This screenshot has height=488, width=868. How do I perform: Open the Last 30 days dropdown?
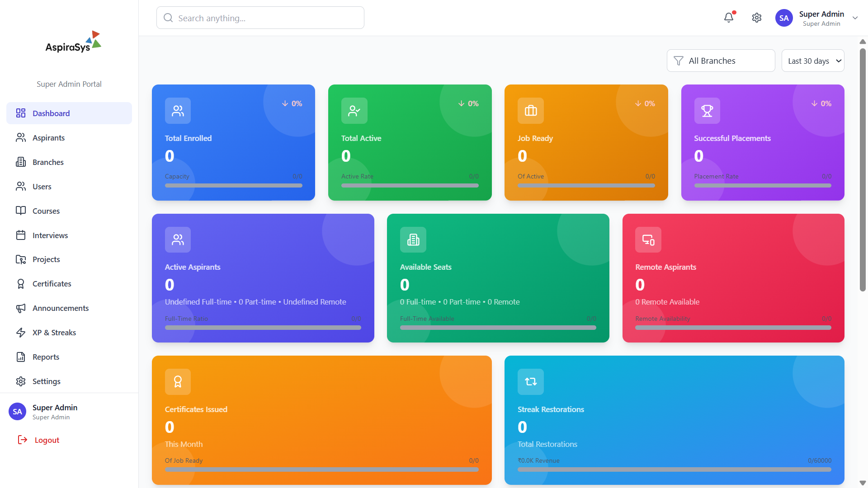pos(812,61)
